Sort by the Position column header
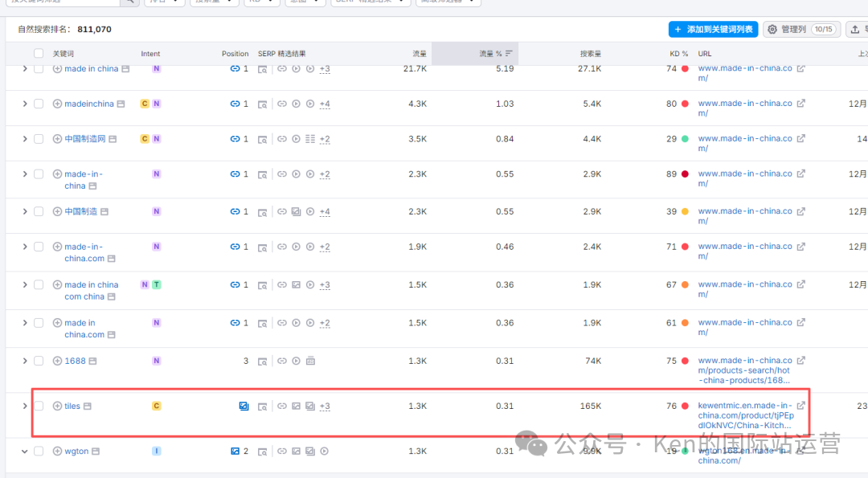868x478 pixels. [x=235, y=54]
